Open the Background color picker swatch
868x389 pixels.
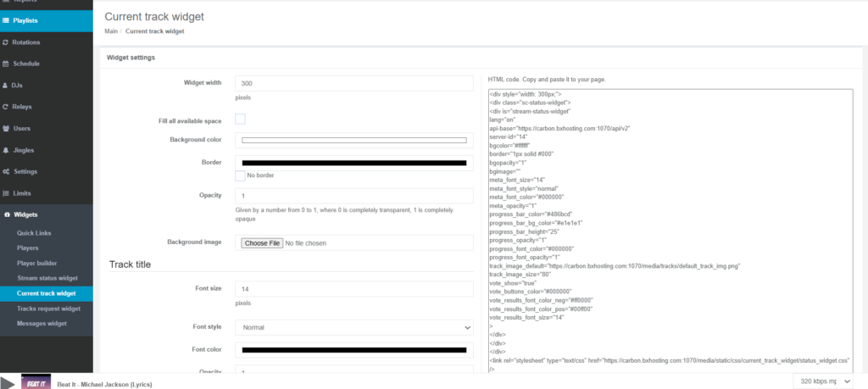tap(353, 140)
